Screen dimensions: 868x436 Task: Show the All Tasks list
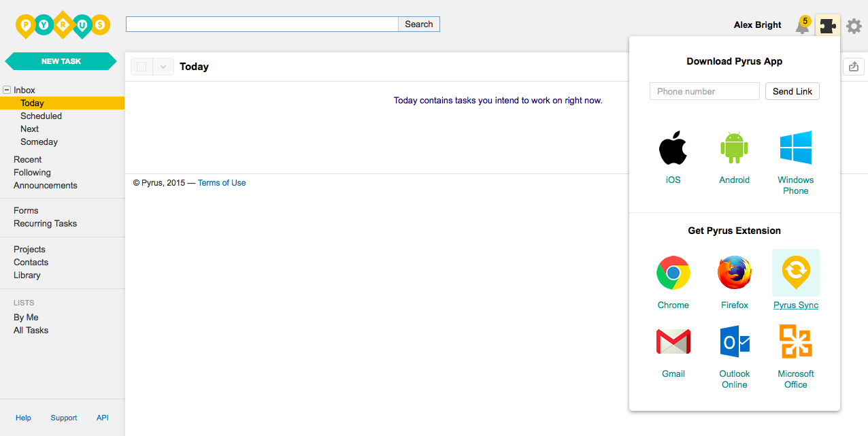coord(31,331)
